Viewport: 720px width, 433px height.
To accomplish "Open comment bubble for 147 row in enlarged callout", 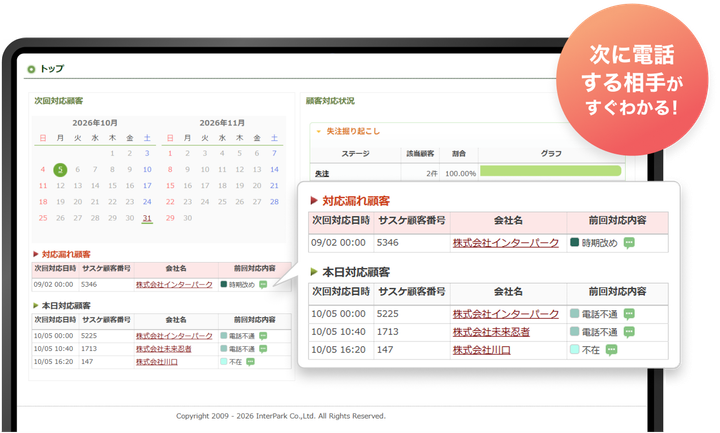I will [x=611, y=350].
